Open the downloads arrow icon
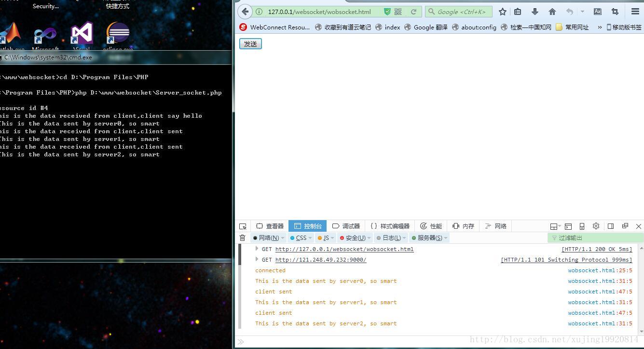Image resolution: width=644 pixels, height=349 pixels. pos(534,12)
